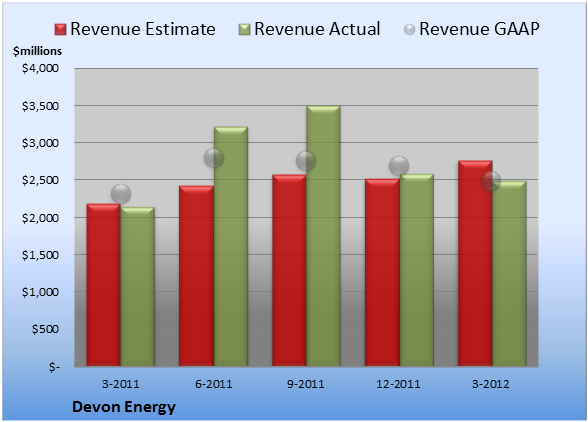Click the '$1,000' y-axis label

click(40, 292)
